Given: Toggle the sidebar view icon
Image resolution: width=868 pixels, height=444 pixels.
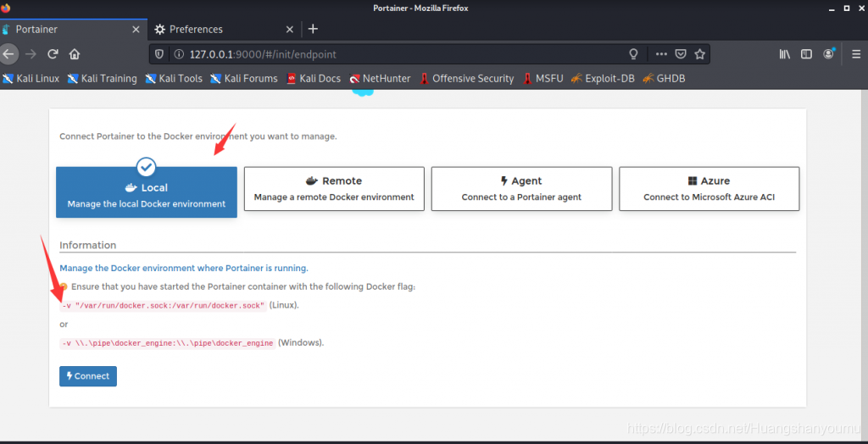Looking at the screenshot, I should tap(807, 54).
